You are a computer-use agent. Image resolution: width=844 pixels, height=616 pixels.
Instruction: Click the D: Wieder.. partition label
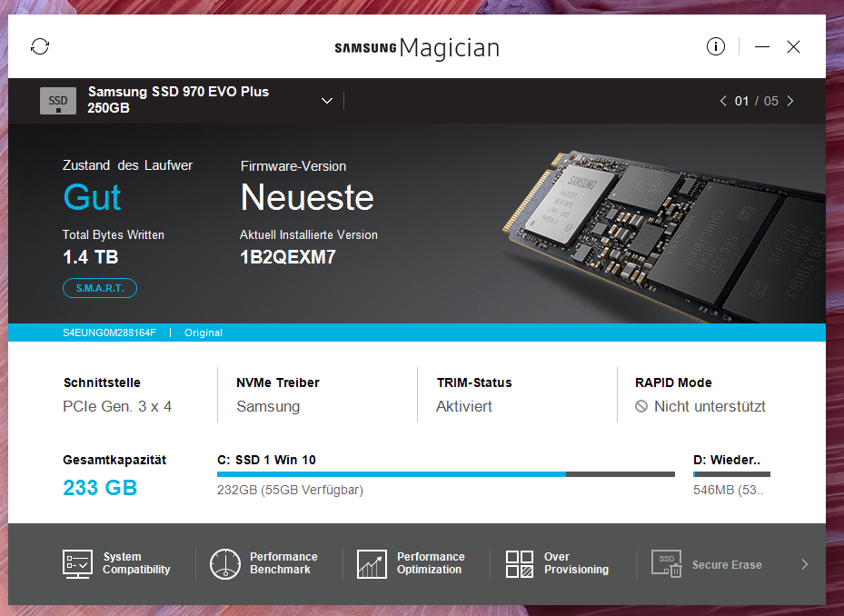pyautogui.click(x=727, y=460)
